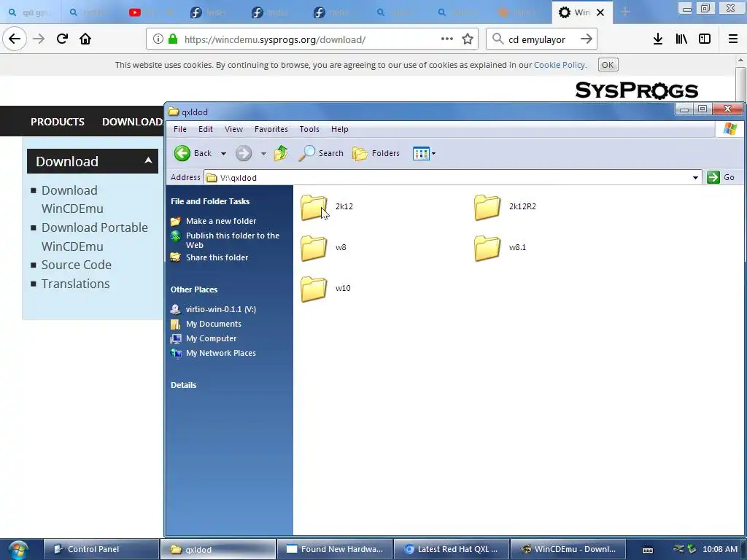Open the File menu in Explorer

180,129
